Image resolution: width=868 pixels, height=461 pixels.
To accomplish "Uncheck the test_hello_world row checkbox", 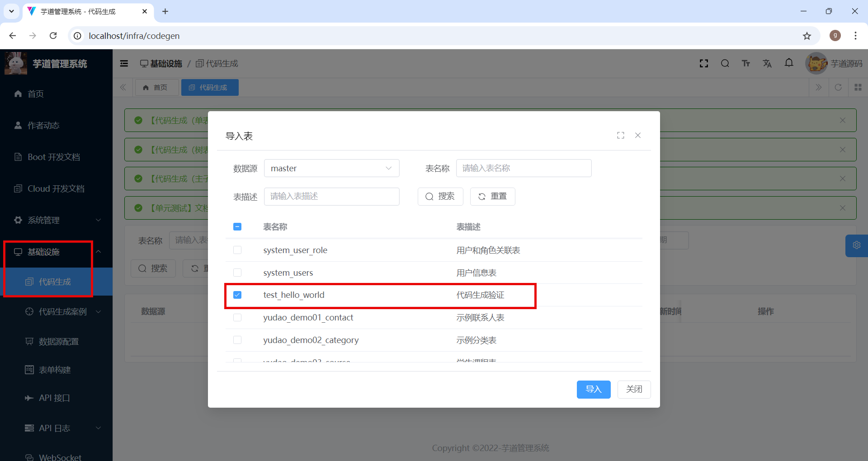I will [237, 295].
